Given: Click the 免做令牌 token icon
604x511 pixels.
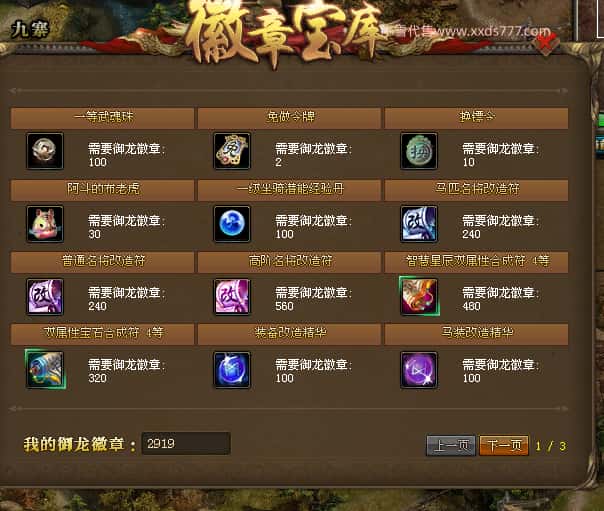Looking at the screenshot, I should [232, 151].
